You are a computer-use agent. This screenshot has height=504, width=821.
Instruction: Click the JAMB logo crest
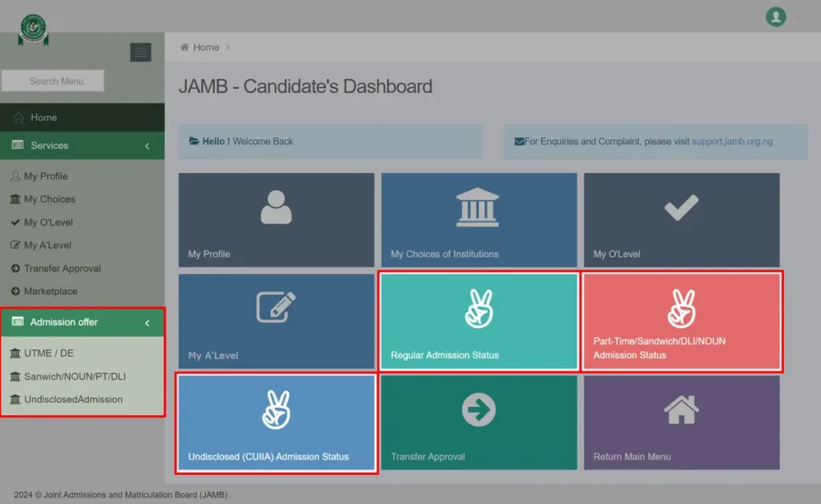click(x=34, y=30)
